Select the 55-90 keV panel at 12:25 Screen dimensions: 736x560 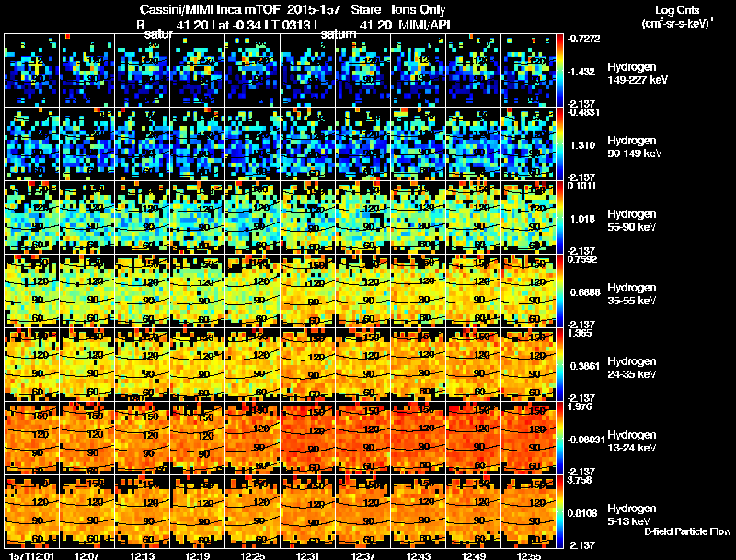(252, 218)
